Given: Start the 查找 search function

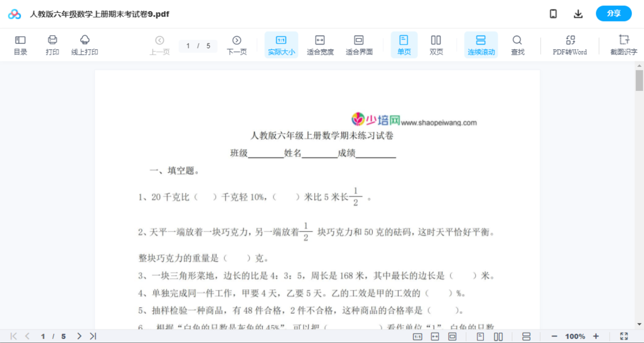Looking at the screenshot, I should pos(517,45).
